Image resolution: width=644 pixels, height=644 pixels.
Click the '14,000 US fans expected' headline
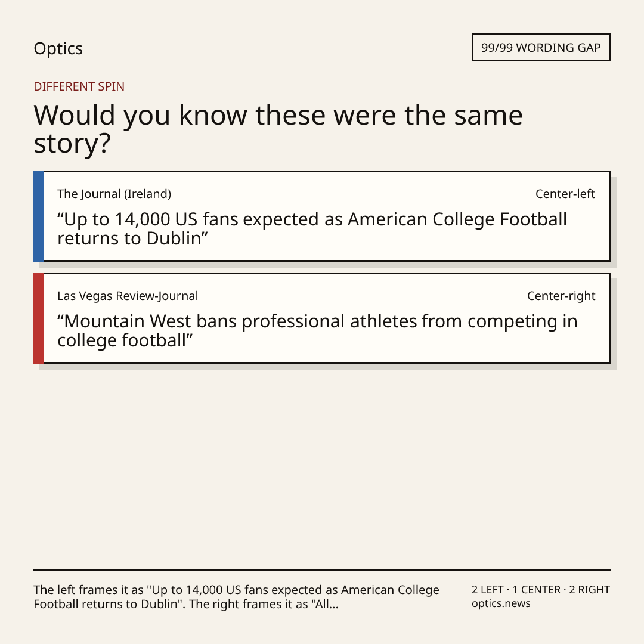(x=312, y=229)
